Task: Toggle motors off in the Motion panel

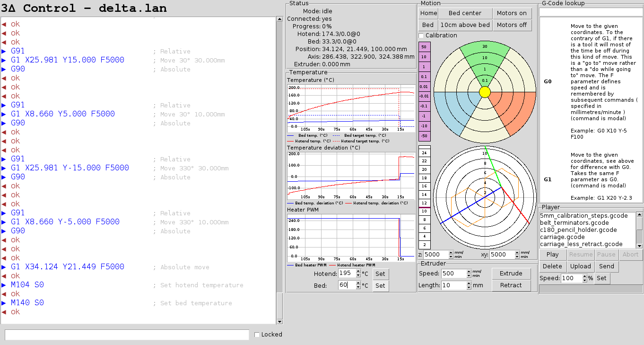Action: [x=512, y=25]
